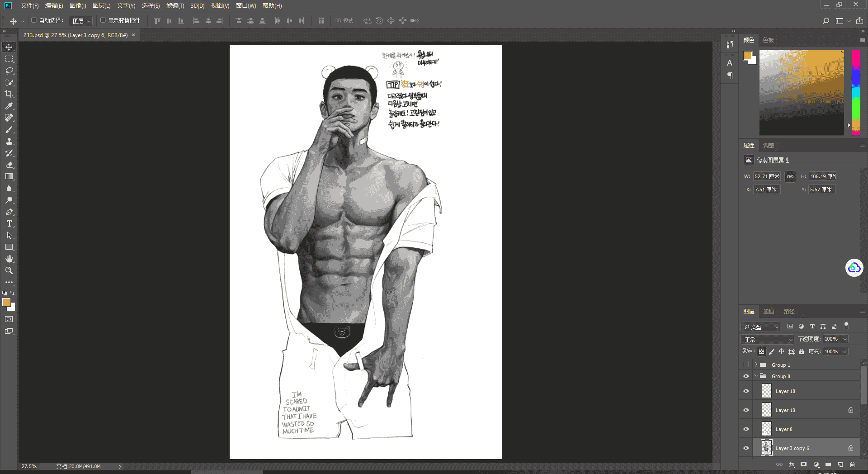Create a new group folder icon
This screenshot has width=868, height=474.
[828, 465]
